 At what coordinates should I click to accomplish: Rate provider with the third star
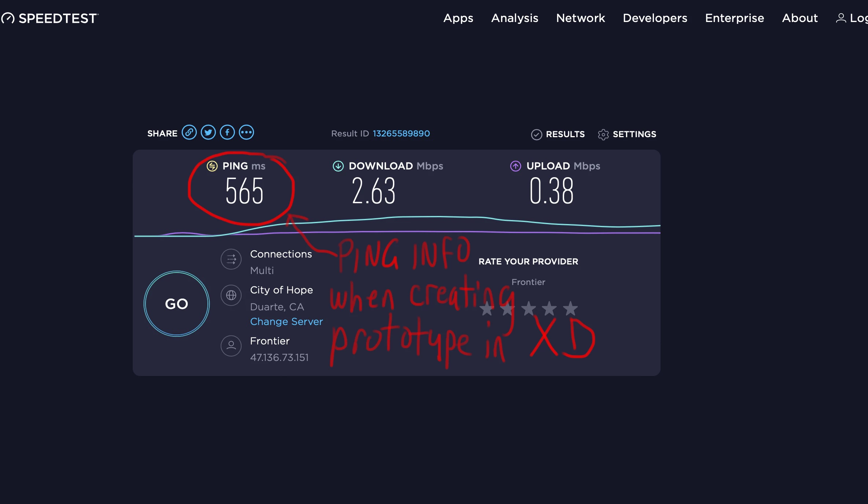tap(529, 308)
